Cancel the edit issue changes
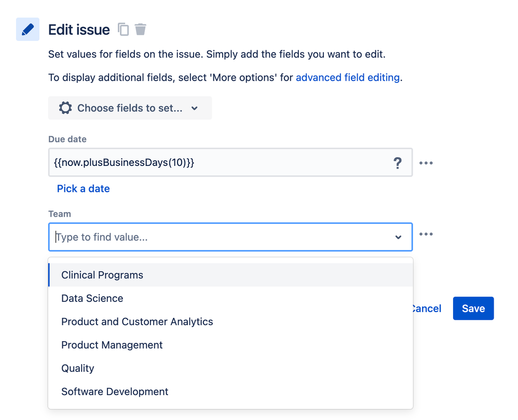 pos(427,309)
